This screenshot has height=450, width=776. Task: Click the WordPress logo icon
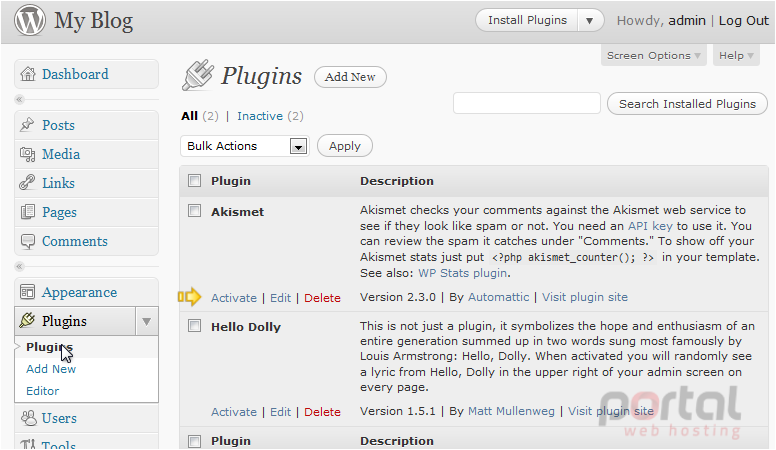(30, 21)
